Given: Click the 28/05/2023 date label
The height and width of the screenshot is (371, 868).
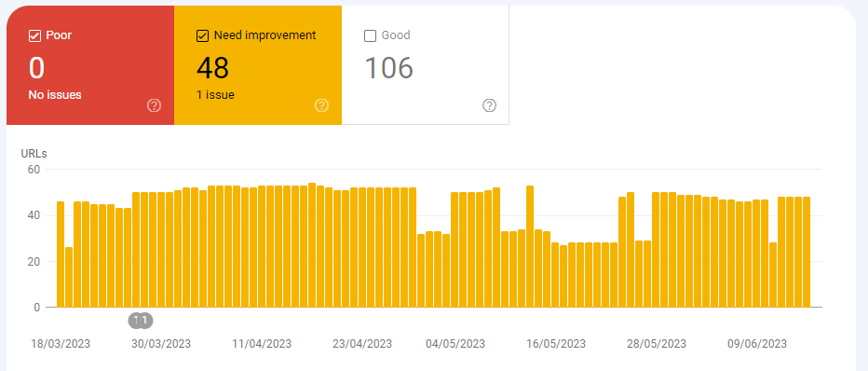Looking at the screenshot, I should (657, 344).
